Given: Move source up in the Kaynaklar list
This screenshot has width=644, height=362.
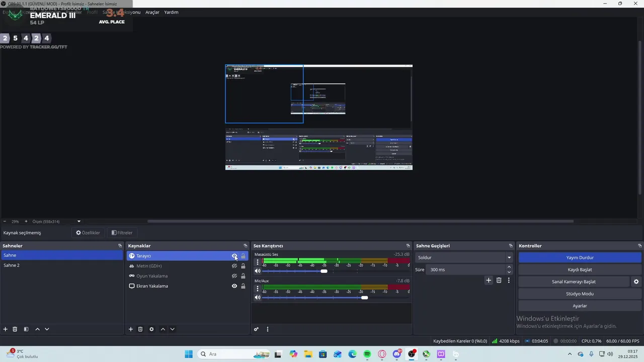Looking at the screenshot, I should coord(163,329).
